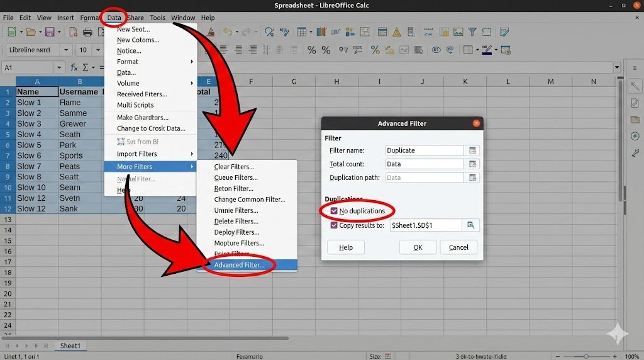Open the More Filters menu entry
This screenshot has width=644, height=360.
150,167
